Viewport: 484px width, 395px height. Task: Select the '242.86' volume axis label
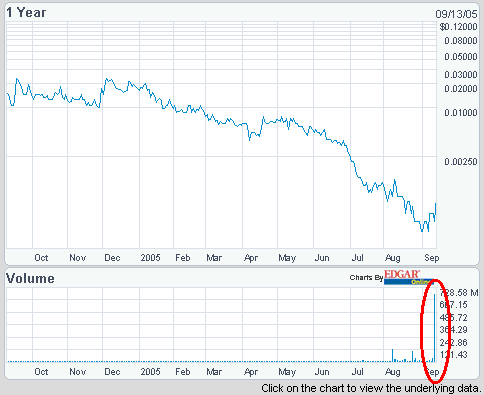pos(453,342)
